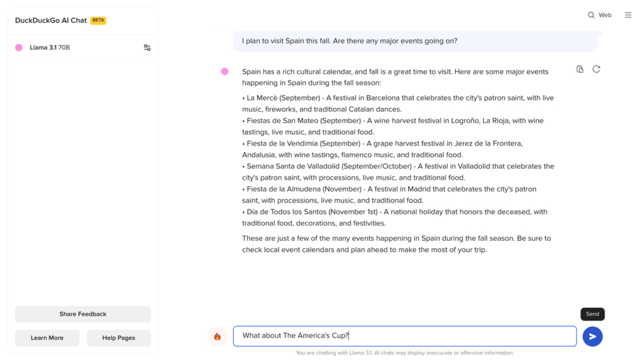The height and width of the screenshot is (362, 644).
Task: Click the disclaimer text below the input
Action: click(x=405, y=353)
